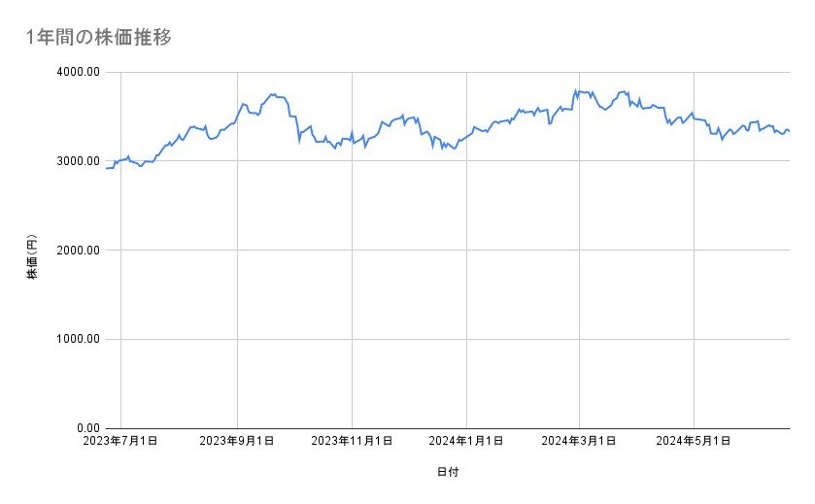Select the '2024年3月1日' date label

(579, 441)
